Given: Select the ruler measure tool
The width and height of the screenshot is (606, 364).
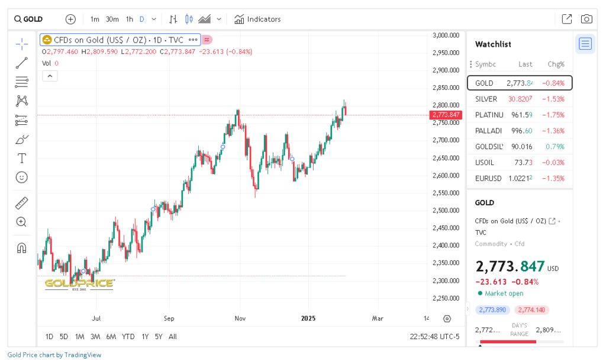Looking at the screenshot, I should point(22,203).
